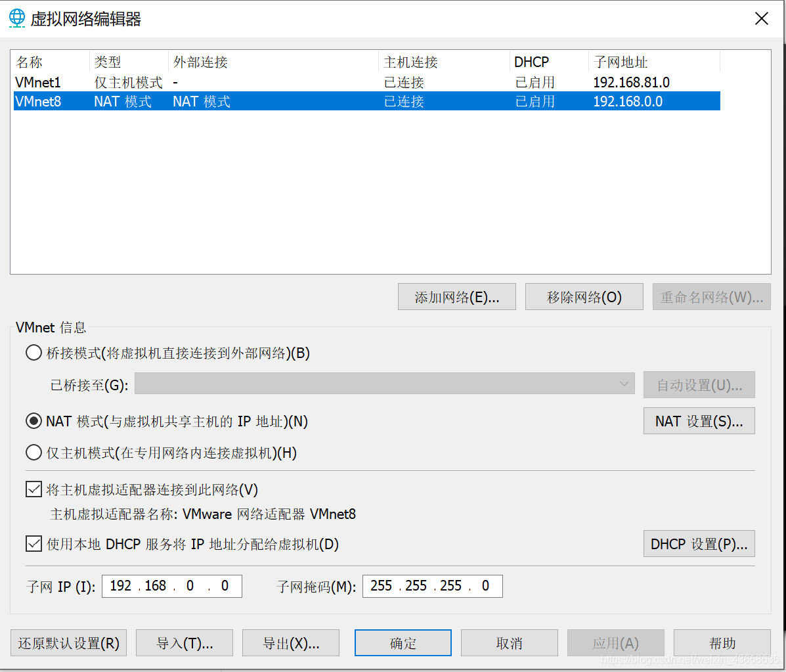Image resolution: width=786 pixels, height=672 pixels.
Task: Confirm with the 确定 button
Action: pyautogui.click(x=403, y=643)
